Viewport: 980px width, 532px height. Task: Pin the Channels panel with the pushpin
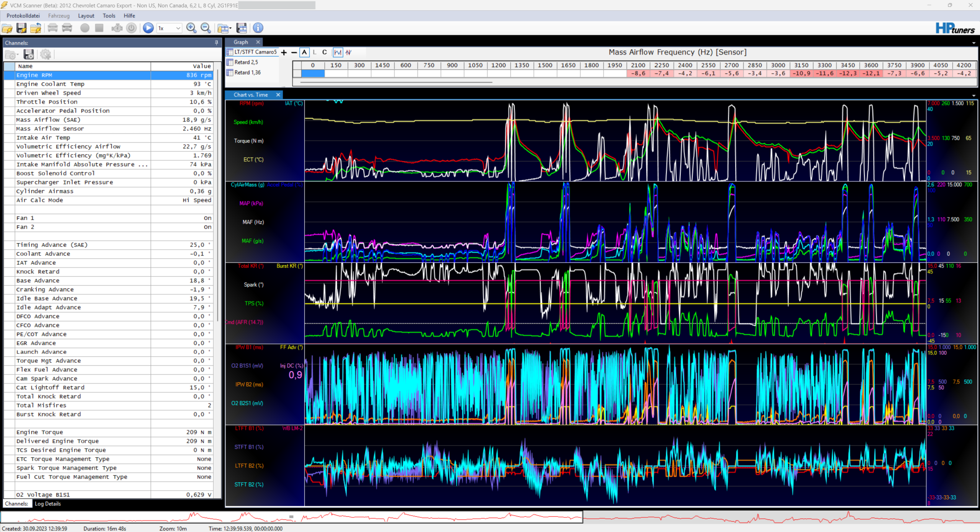point(216,43)
